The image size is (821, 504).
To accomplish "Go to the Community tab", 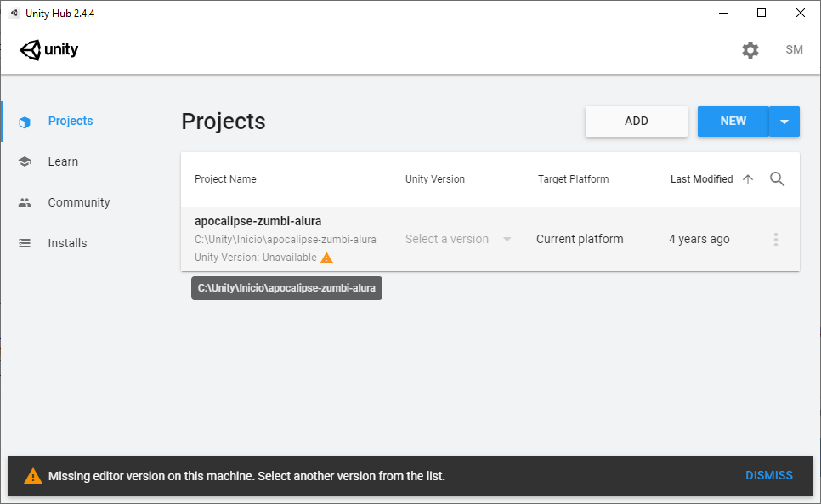I will [x=79, y=202].
